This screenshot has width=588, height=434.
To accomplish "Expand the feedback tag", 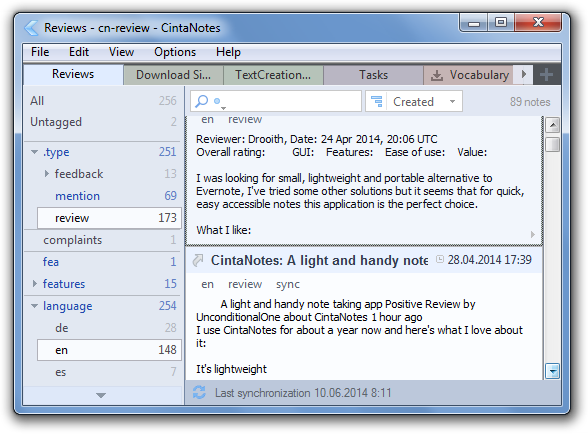I will pyautogui.click(x=46, y=173).
